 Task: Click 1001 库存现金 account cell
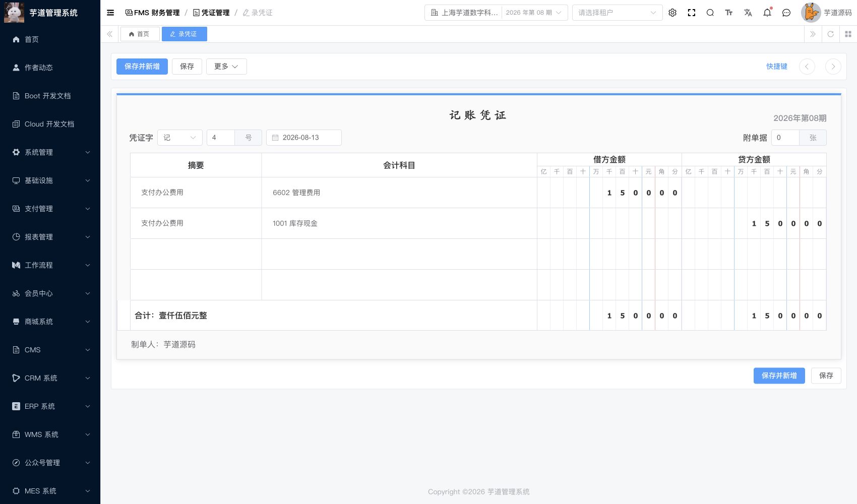point(399,223)
